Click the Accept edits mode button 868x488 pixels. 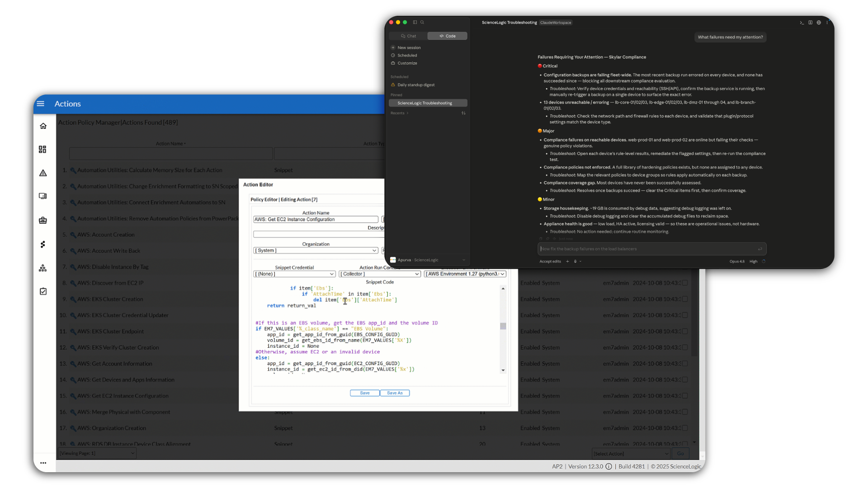point(550,262)
